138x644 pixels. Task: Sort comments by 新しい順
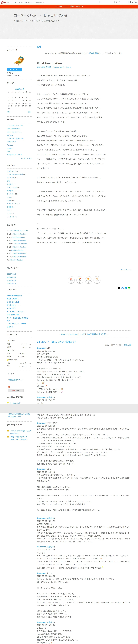point(127,345)
